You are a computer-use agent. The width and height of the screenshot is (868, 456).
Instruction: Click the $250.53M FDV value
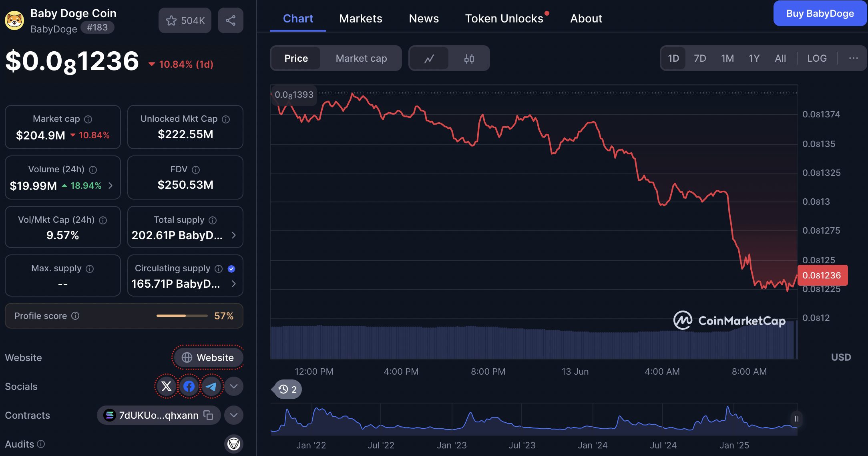click(185, 185)
